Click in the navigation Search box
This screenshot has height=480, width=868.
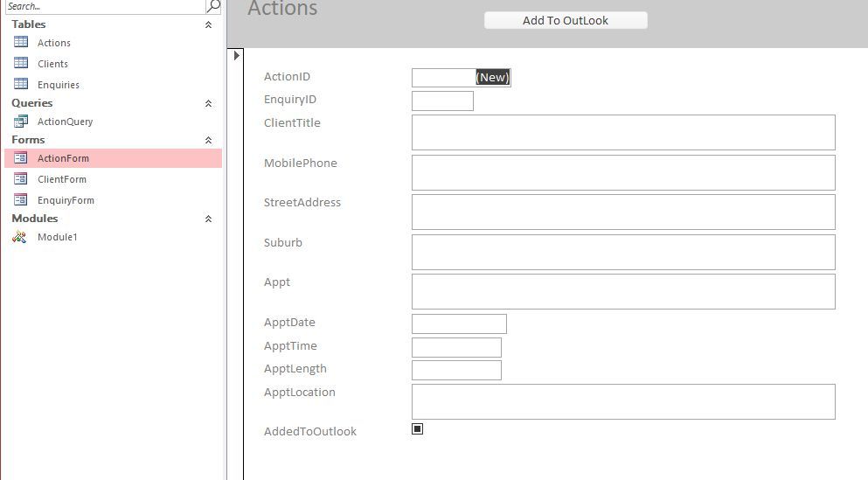point(103,6)
